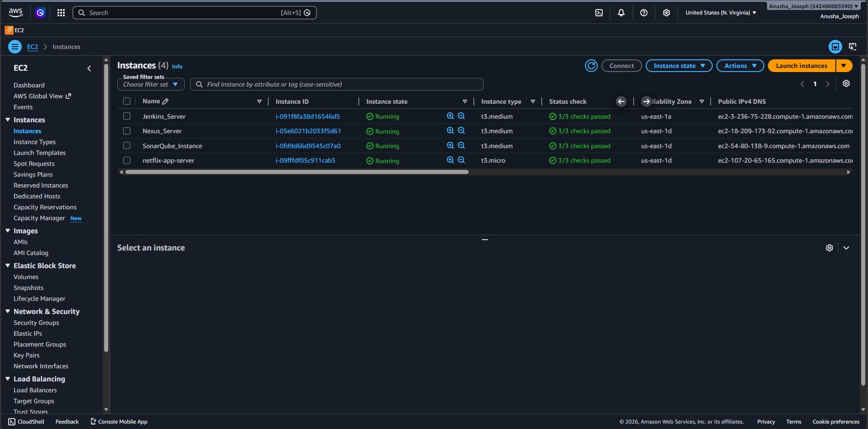
Task: Zoom out filter on Jenkins_Server state
Action: 461,116
